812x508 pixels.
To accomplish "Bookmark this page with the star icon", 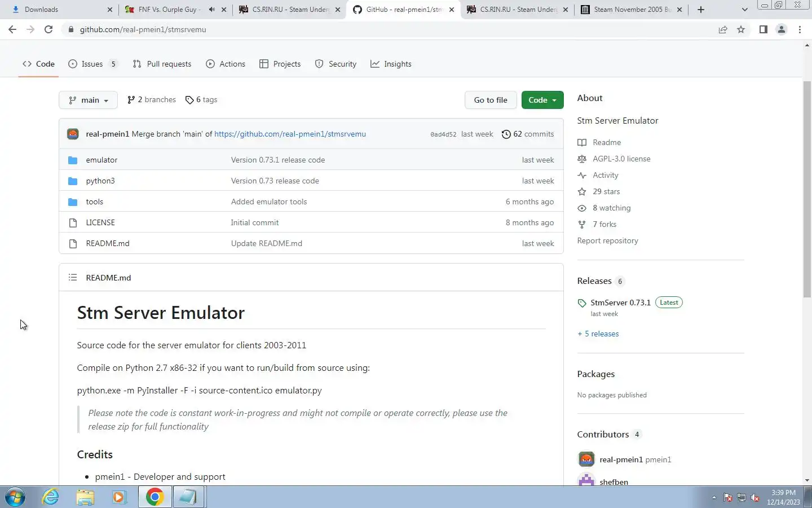I will click(x=741, y=29).
